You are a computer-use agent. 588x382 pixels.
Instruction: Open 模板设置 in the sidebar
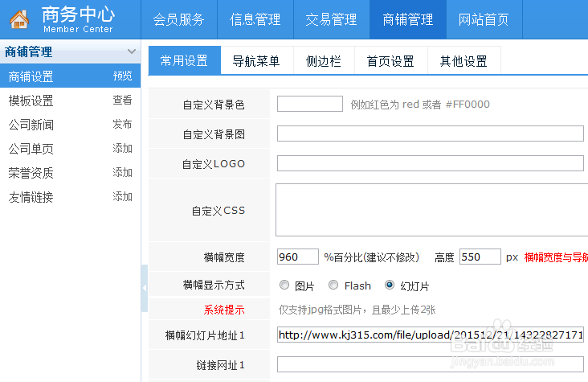point(31,101)
